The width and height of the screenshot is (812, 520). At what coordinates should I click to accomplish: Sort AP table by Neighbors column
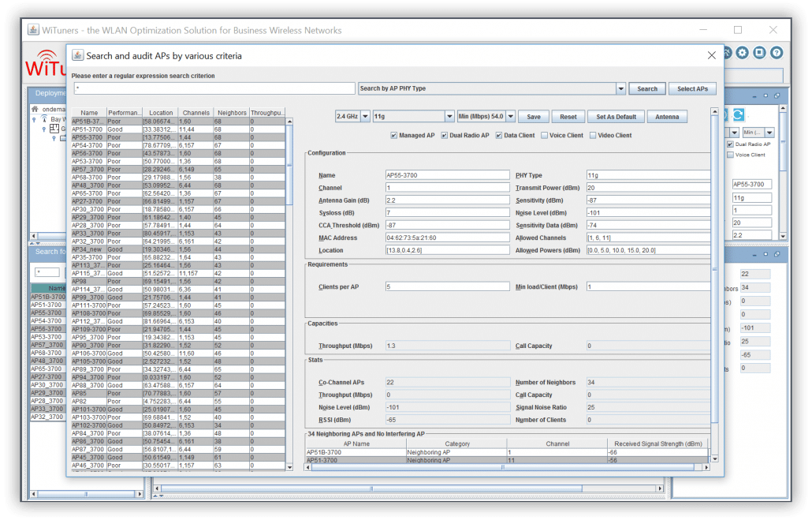click(232, 113)
